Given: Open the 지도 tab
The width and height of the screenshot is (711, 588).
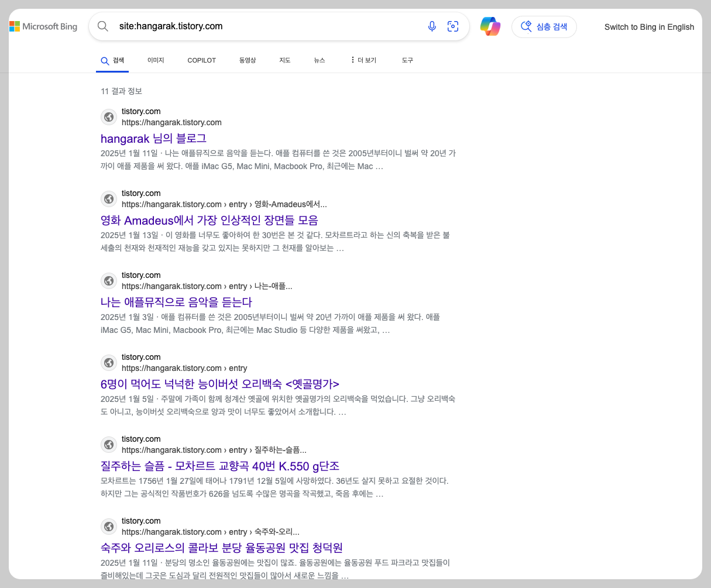Looking at the screenshot, I should 285,60.
